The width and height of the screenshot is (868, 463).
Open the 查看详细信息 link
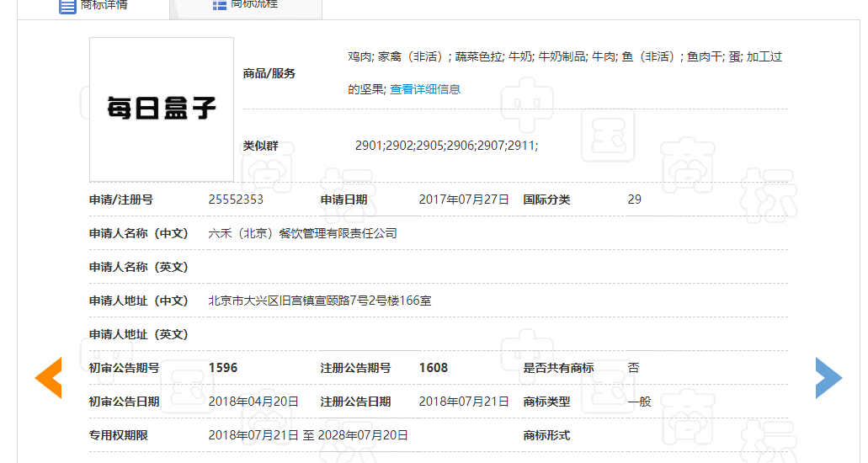[424, 89]
